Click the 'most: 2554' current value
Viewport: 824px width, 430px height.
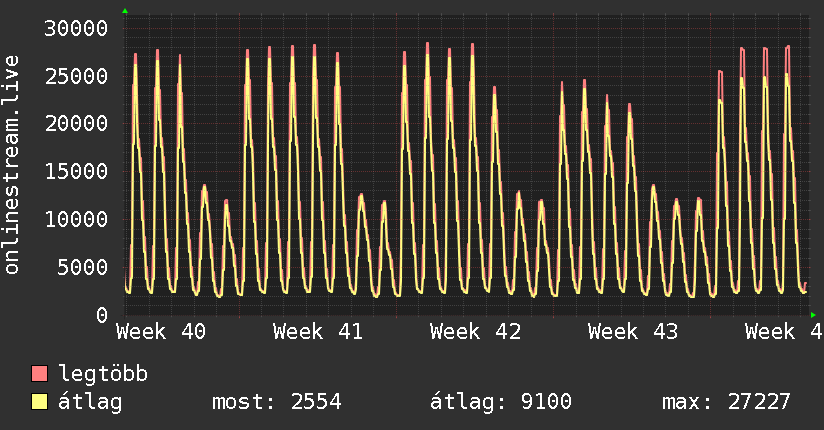coord(277,402)
